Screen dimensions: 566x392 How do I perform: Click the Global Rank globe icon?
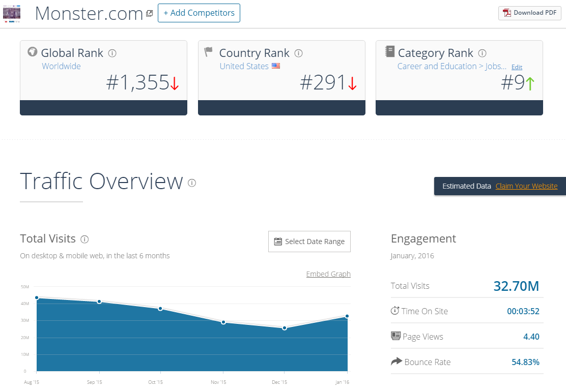[x=32, y=52]
